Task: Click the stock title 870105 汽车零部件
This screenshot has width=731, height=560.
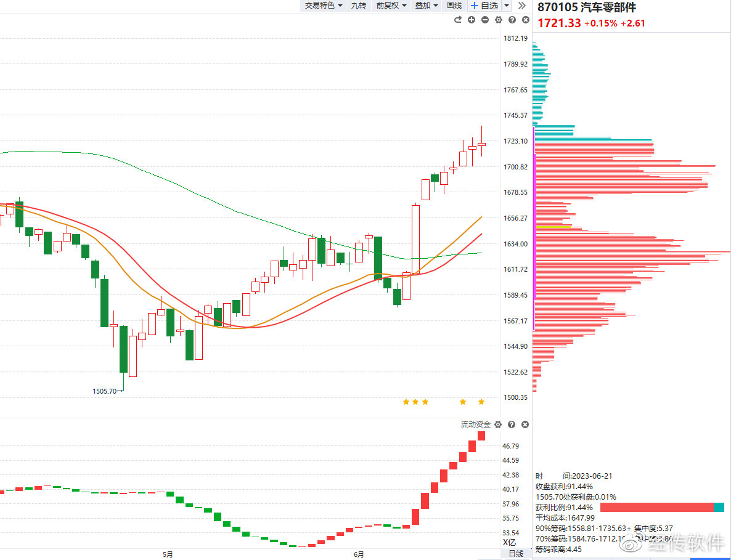Action: point(587,7)
